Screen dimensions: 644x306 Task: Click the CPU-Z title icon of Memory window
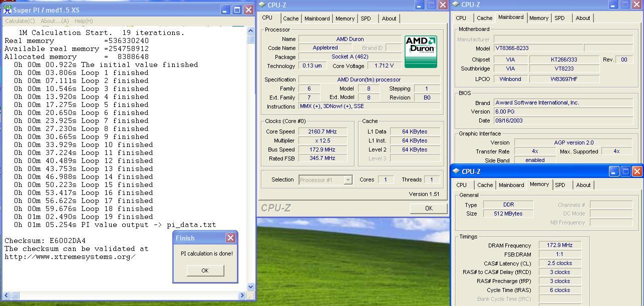tap(456, 171)
